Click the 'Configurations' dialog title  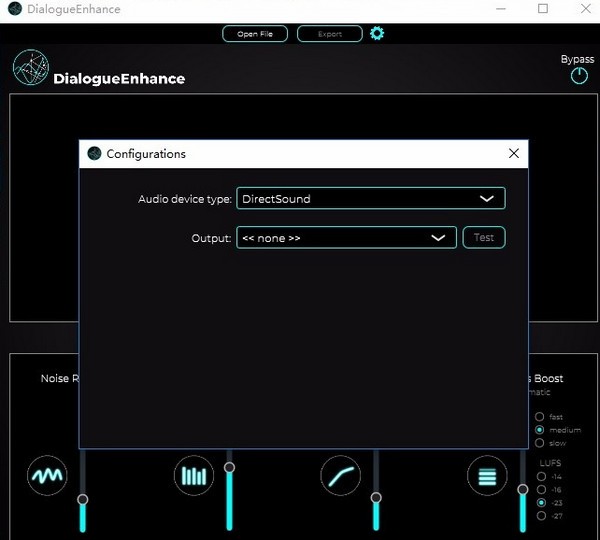point(146,154)
